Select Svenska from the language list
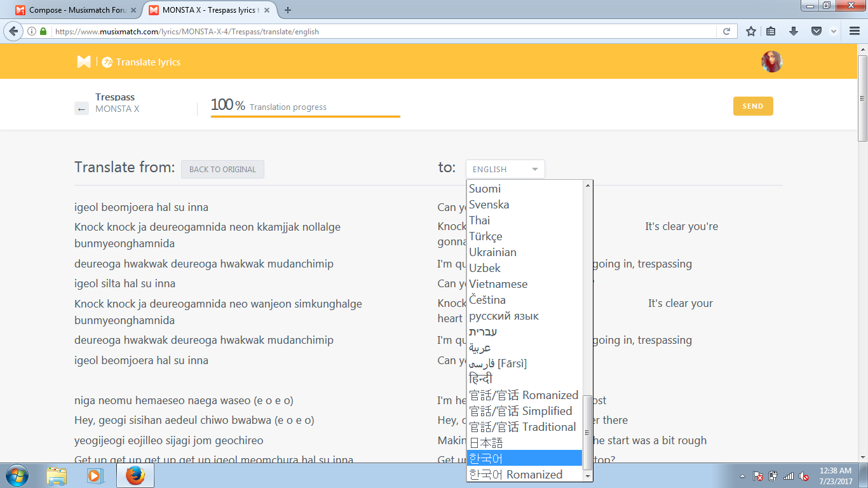Image resolution: width=868 pixels, height=488 pixels. [x=525, y=205]
